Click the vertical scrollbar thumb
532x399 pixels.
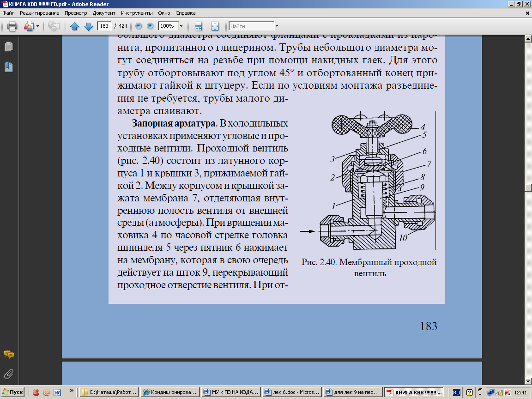click(528, 187)
